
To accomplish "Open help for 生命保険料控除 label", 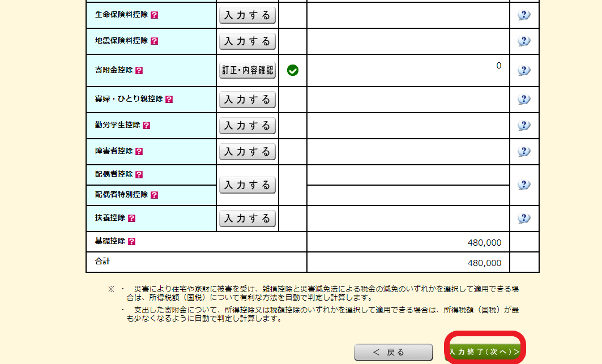I will [155, 15].
